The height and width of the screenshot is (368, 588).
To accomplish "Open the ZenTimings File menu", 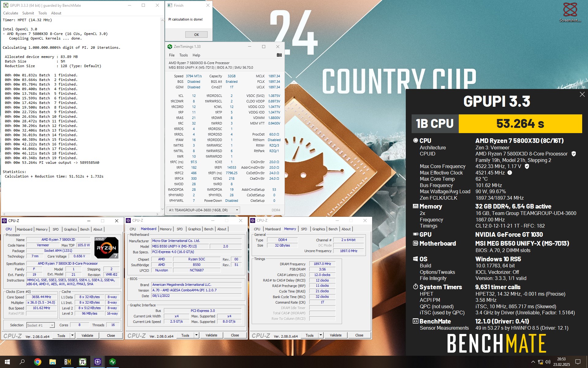I will [172, 55].
